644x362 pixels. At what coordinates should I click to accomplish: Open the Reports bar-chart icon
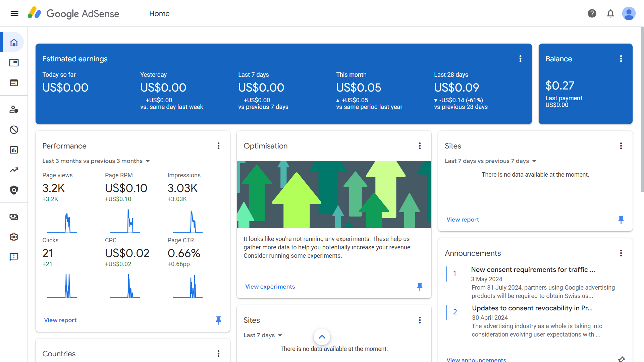tap(14, 150)
